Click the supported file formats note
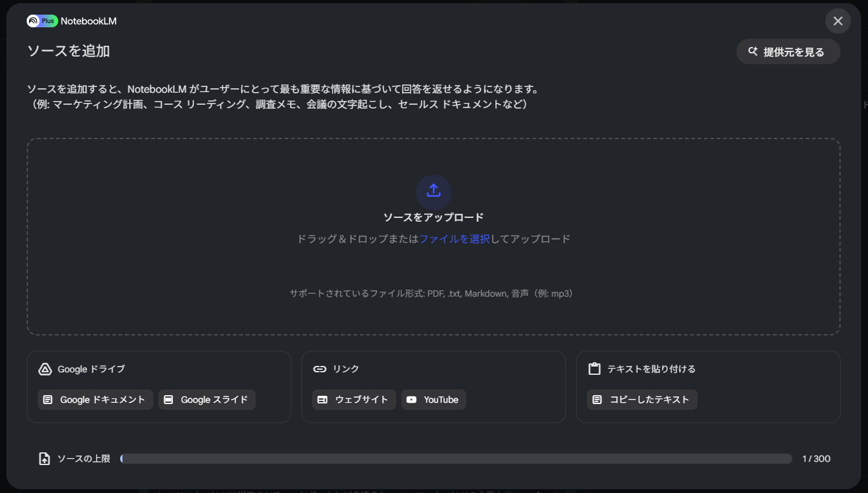 [x=434, y=294]
